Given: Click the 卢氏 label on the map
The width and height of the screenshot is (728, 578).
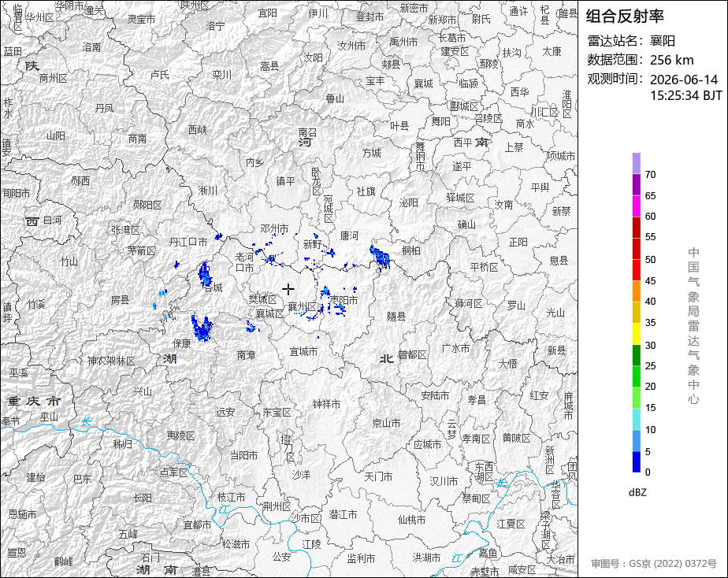Looking at the screenshot, I should (160, 75).
